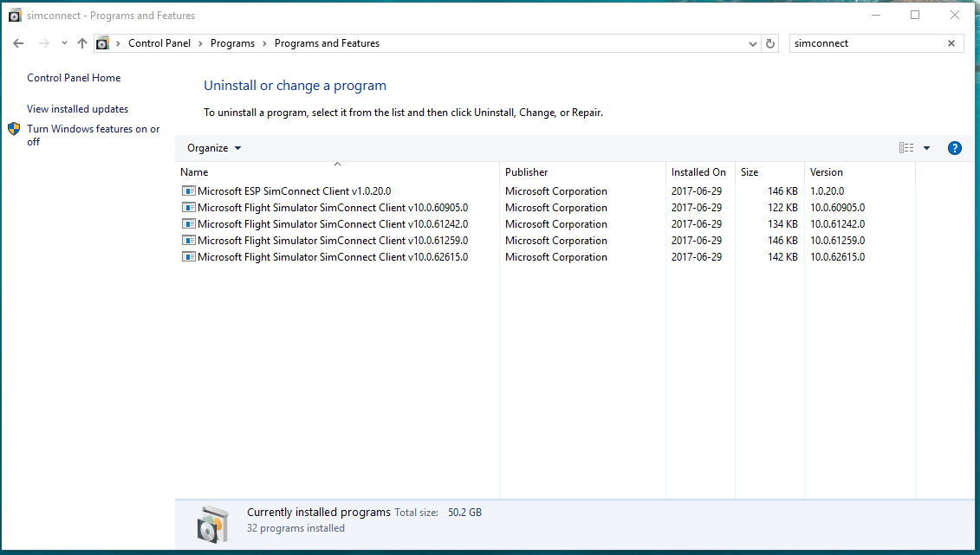Refresh the Programs and Features list
The width and height of the screenshot is (980, 555).
[770, 43]
